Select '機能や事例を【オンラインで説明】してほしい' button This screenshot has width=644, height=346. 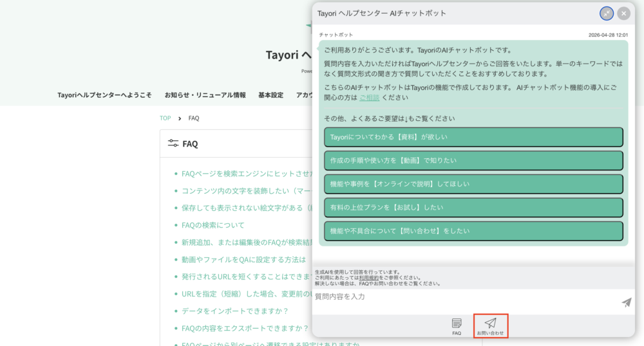click(473, 184)
